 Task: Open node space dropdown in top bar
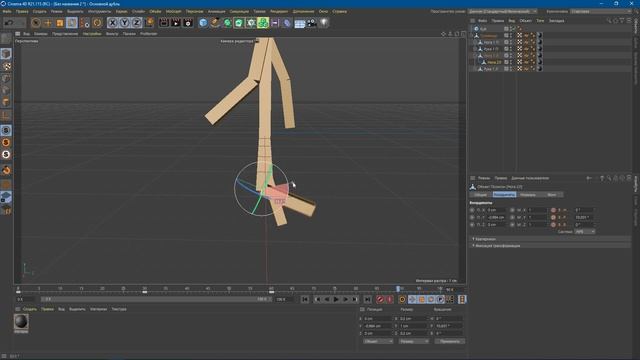502,11
